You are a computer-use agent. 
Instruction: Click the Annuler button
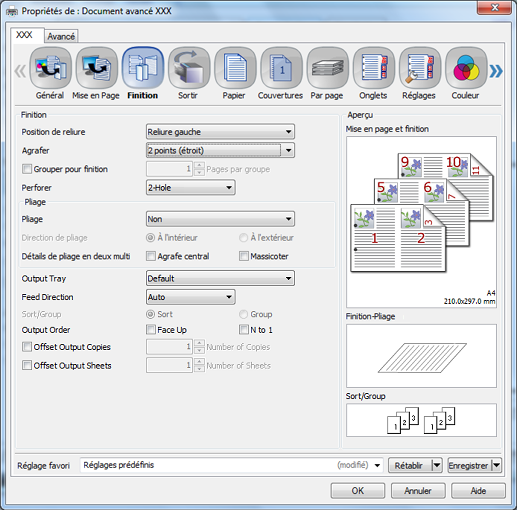pos(418,491)
